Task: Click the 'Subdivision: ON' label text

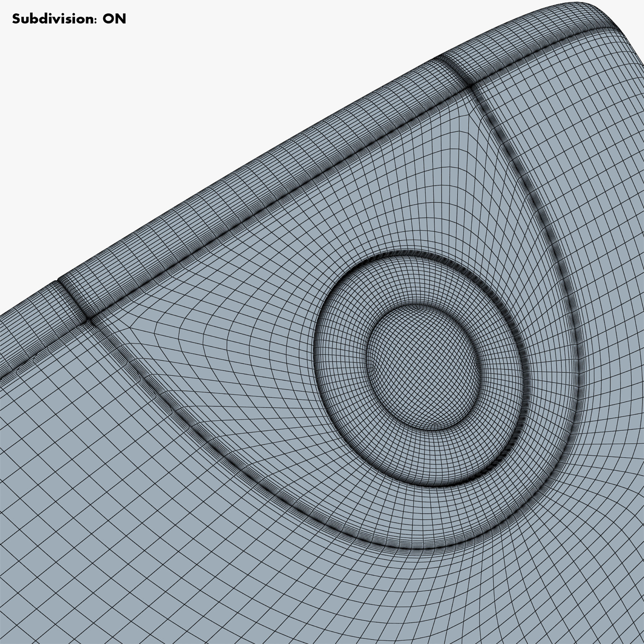Action: pos(69,19)
